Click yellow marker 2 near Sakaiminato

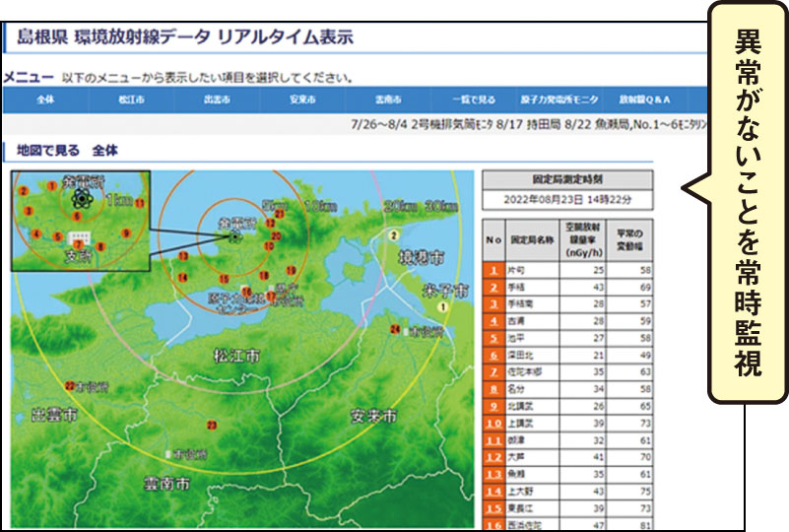click(393, 235)
